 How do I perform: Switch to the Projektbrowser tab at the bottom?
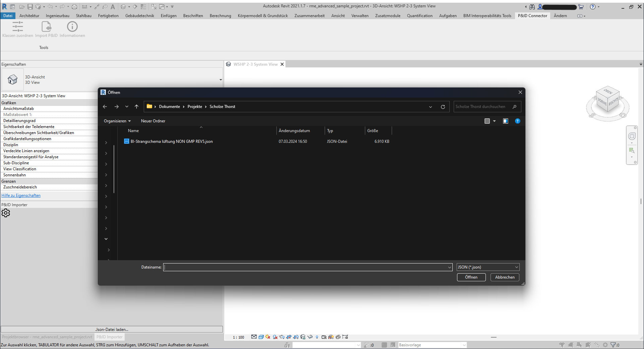point(47,337)
